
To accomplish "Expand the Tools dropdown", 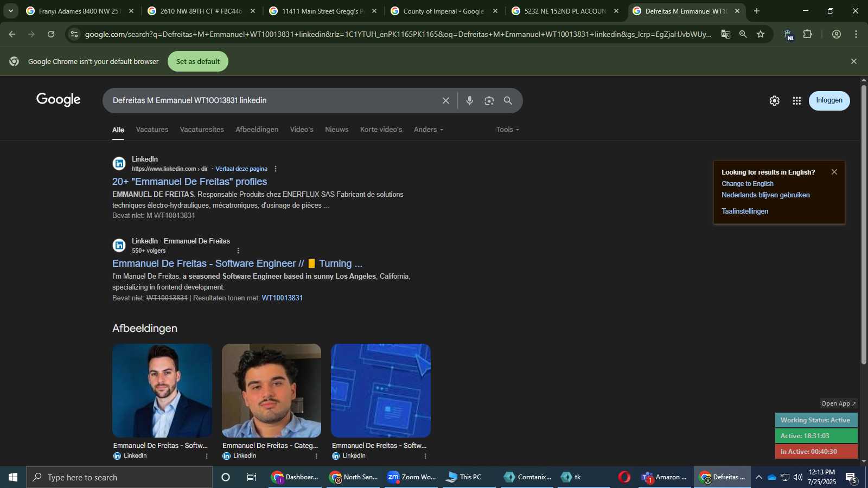I will tap(508, 130).
